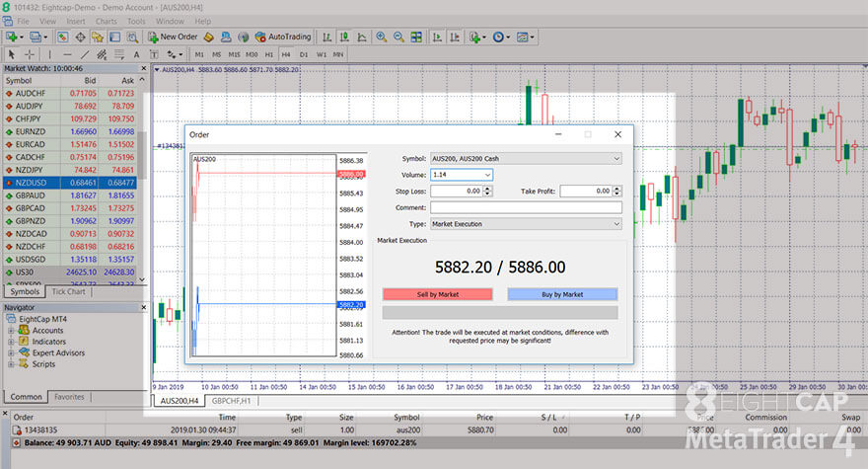Click the Buy by Market button
Screen dimensions: 868x469
(562, 294)
